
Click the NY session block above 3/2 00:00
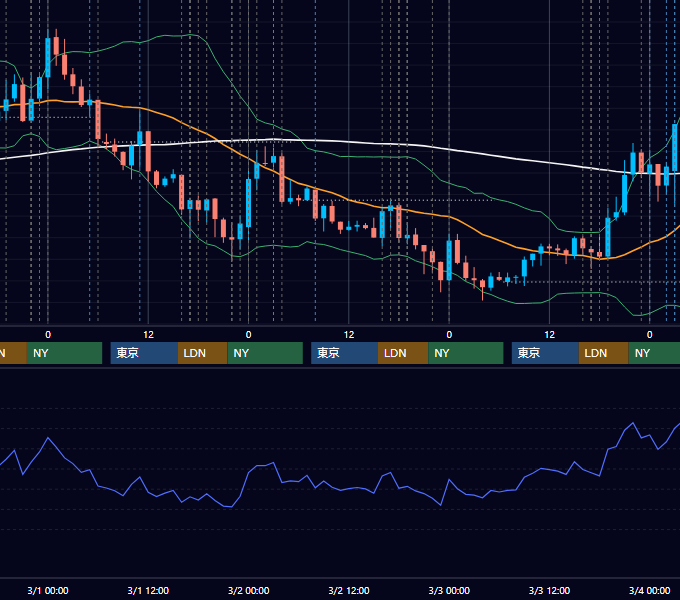pos(265,353)
